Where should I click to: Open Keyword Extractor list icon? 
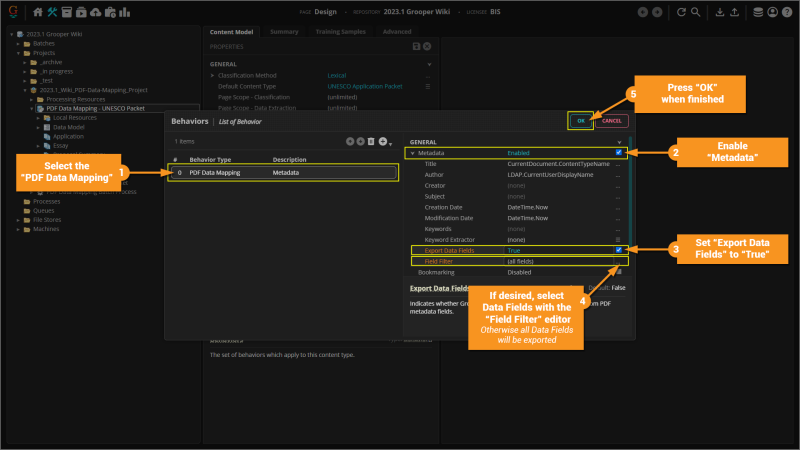[618, 240]
